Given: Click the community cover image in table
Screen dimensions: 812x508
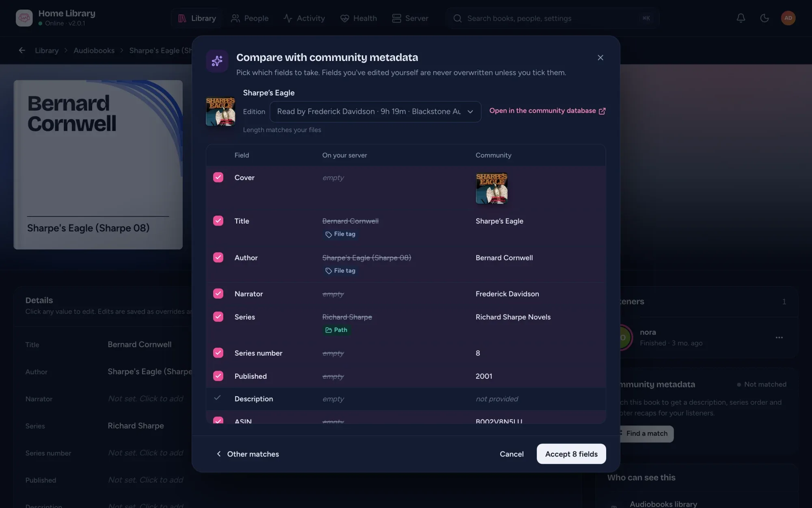Looking at the screenshot, I should tap(491, 189).
